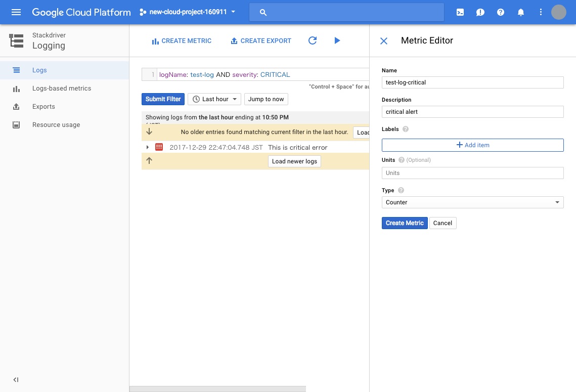Click the Resource usage icon

coord(16,125)
